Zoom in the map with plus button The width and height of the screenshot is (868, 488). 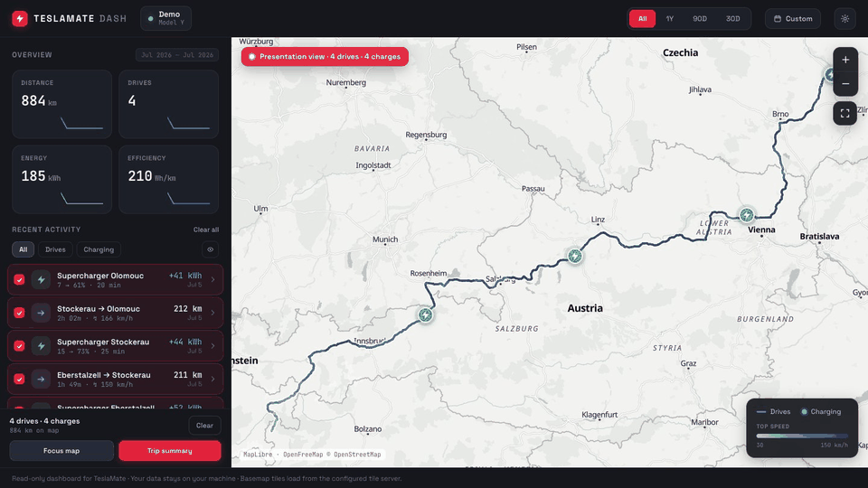(x=845, y=60)
